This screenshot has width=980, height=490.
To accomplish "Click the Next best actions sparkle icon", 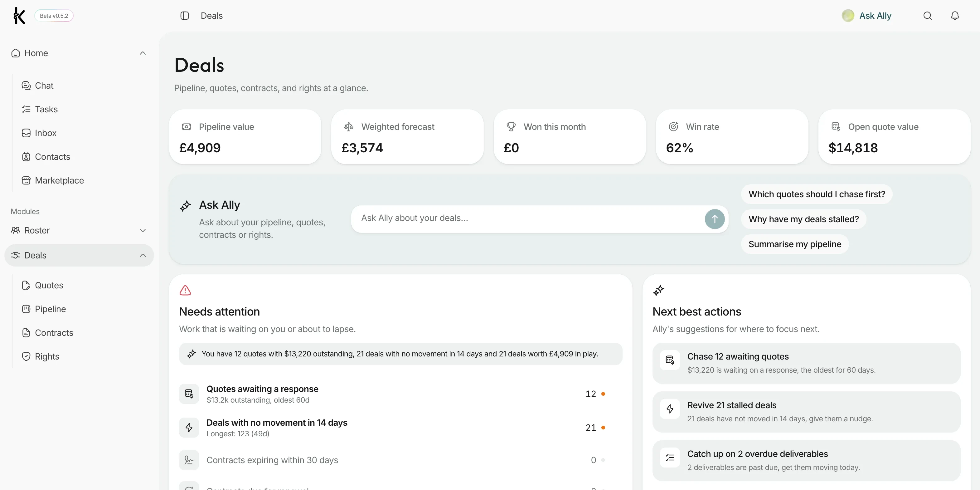I will [658, 291].
